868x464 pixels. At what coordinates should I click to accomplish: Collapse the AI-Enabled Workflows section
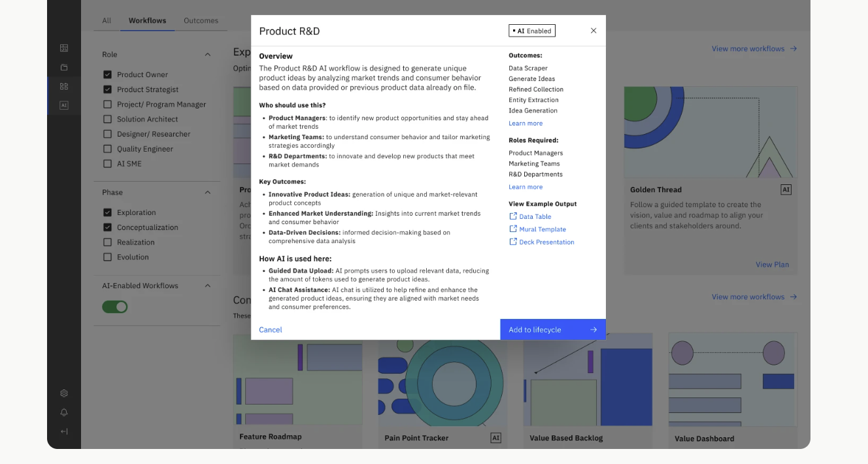point(207,286)
